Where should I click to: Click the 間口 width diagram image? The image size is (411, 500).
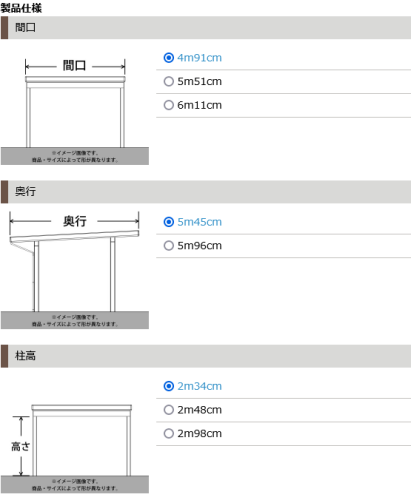pos(75,111)
